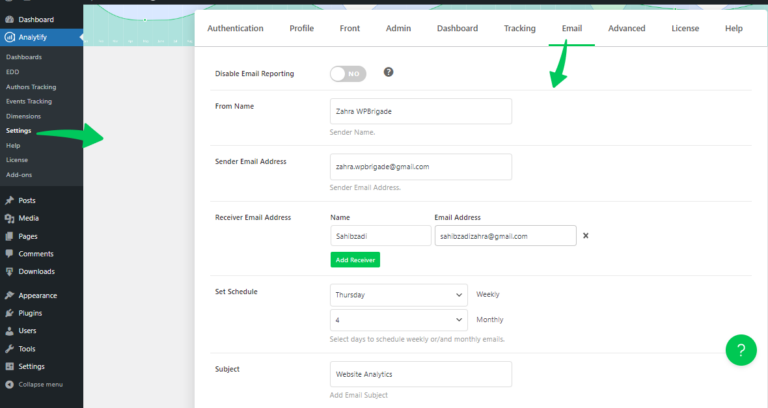
Task: Open the Thursday weekly schedule dropdown
Action: coord(399,295)
